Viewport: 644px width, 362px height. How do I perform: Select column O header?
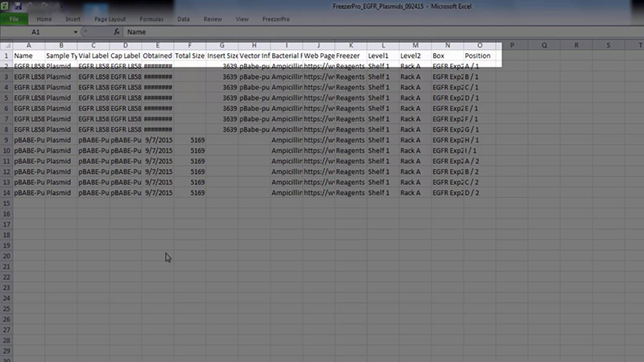[480, 45]
